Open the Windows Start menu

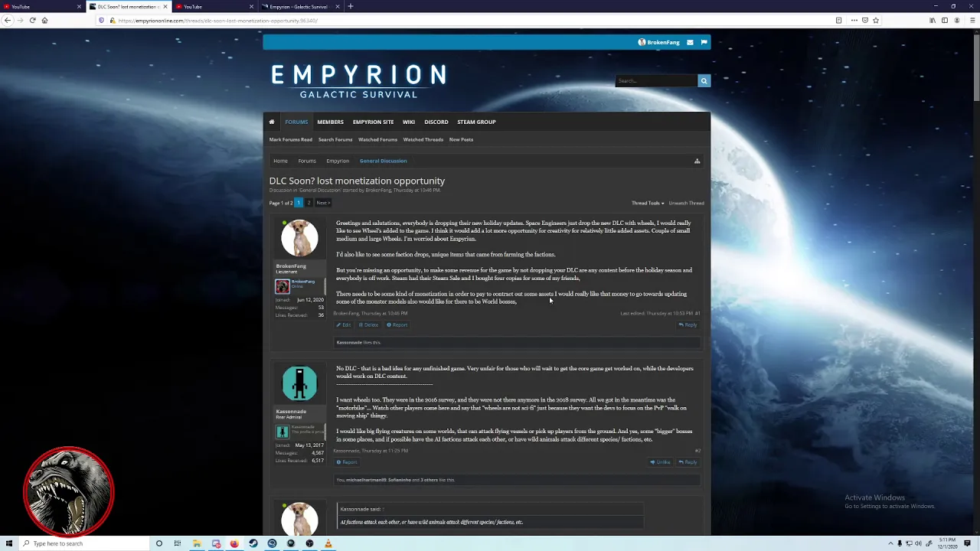pyautogui.click(x=9, y=543)
